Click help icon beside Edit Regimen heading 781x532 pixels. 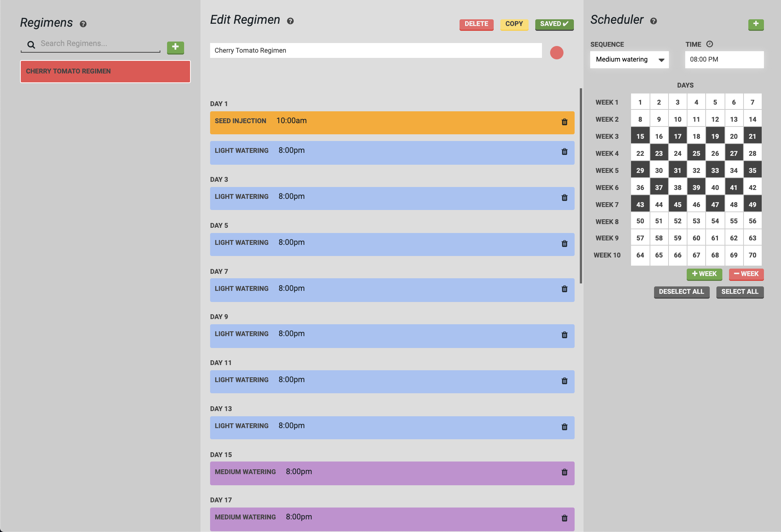290,21
